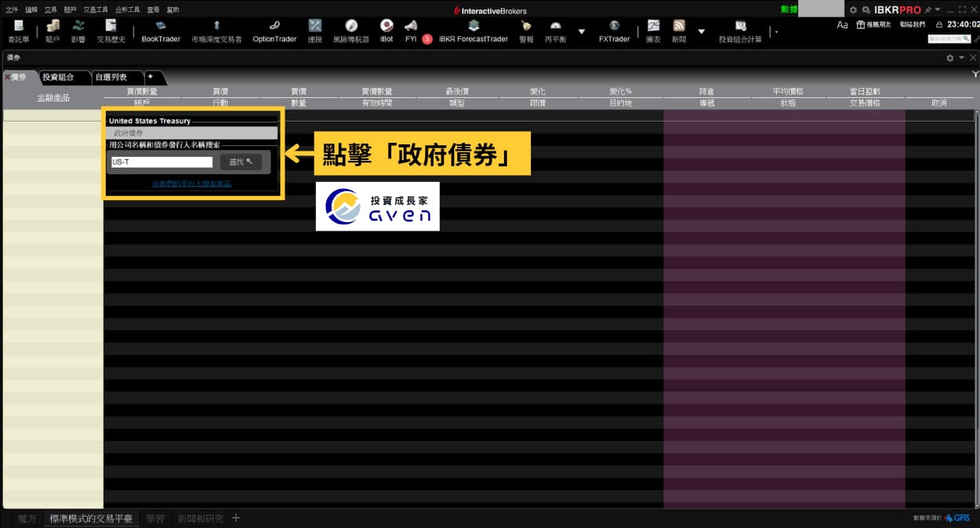Screen dimensions: 980x528
Task: Open 新聞和研究 bottom tab
Action: tap(201, 519)
